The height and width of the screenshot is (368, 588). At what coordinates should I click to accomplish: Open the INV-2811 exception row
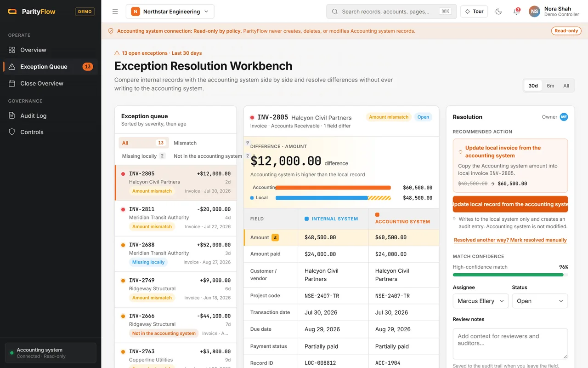coord(175,218)
